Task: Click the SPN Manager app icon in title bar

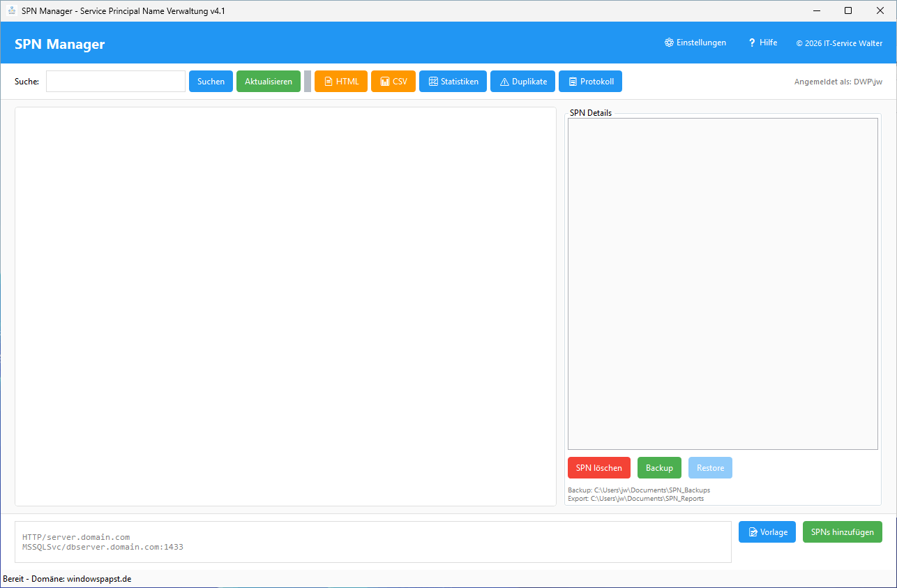Action: (x=12, y=11)
